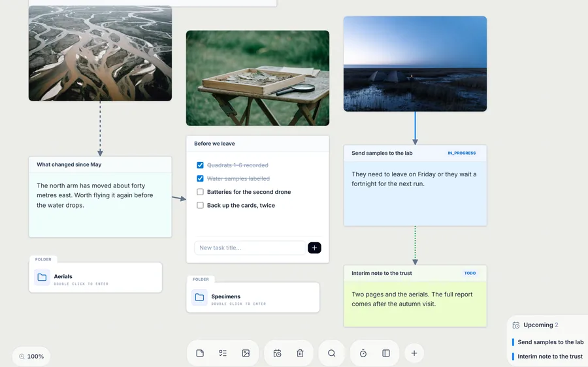The height and width of the screenshot is (367, 588).
Task: Start the timer tool
Action: pos(363,353)
